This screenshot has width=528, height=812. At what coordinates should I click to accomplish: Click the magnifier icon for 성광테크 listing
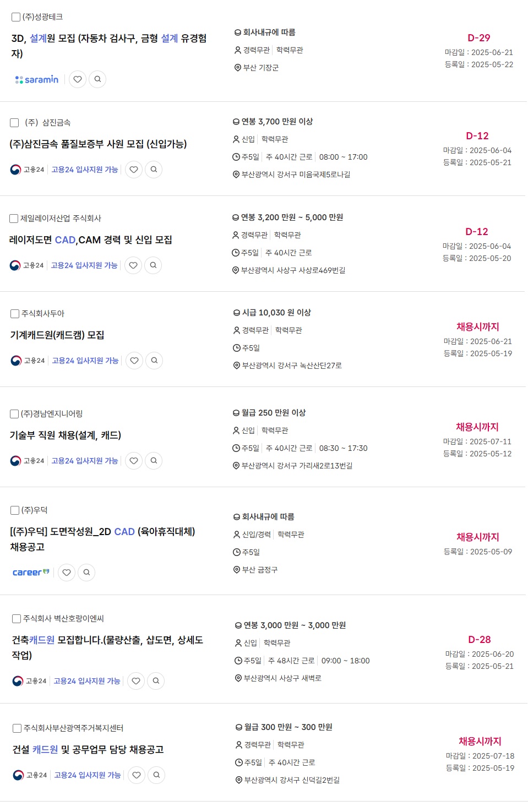97,79
